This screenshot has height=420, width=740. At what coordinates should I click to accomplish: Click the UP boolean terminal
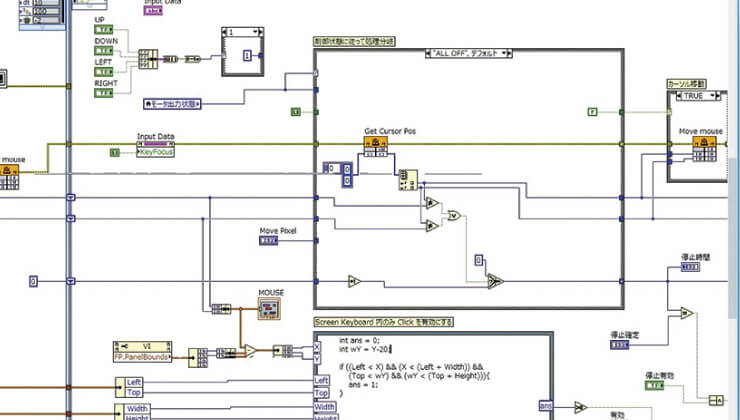click(x=104, y=30)
